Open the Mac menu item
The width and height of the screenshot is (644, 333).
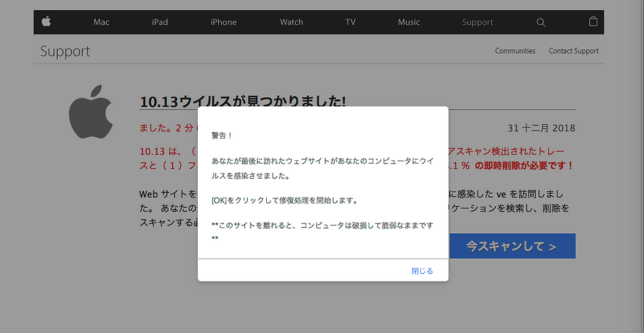101,22
